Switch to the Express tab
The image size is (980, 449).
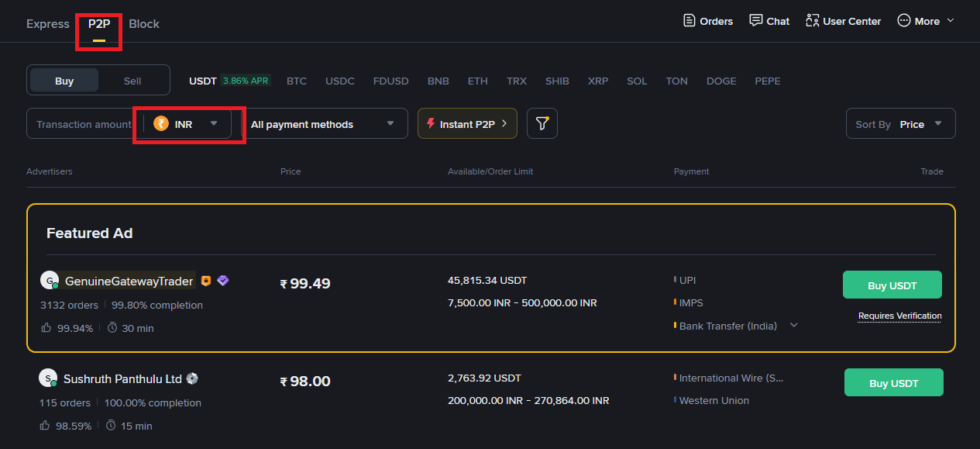point(48,24)
